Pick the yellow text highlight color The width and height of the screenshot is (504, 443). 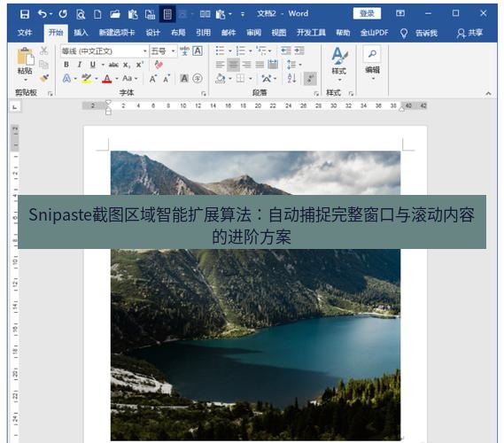86,79
